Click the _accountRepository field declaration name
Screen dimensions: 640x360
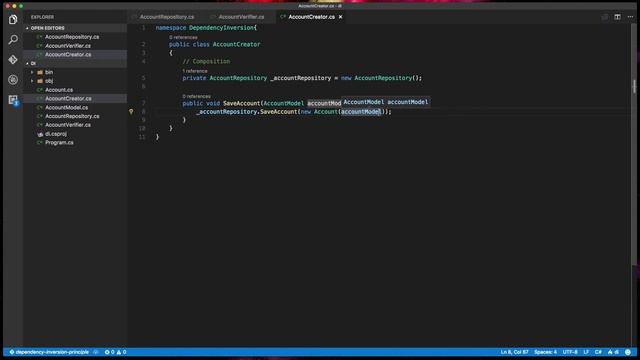tap(300, 78)
